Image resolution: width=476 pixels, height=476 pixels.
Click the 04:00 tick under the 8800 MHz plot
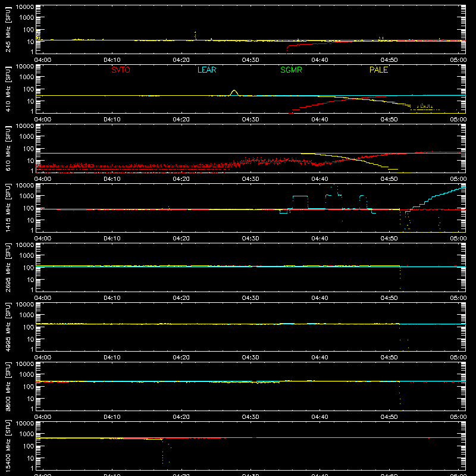click(43, 417)
